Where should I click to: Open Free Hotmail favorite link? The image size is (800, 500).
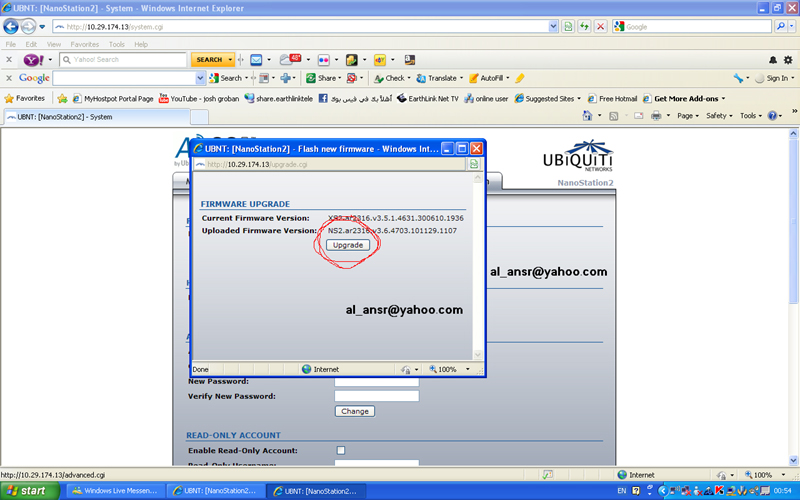tap(612, 98)
